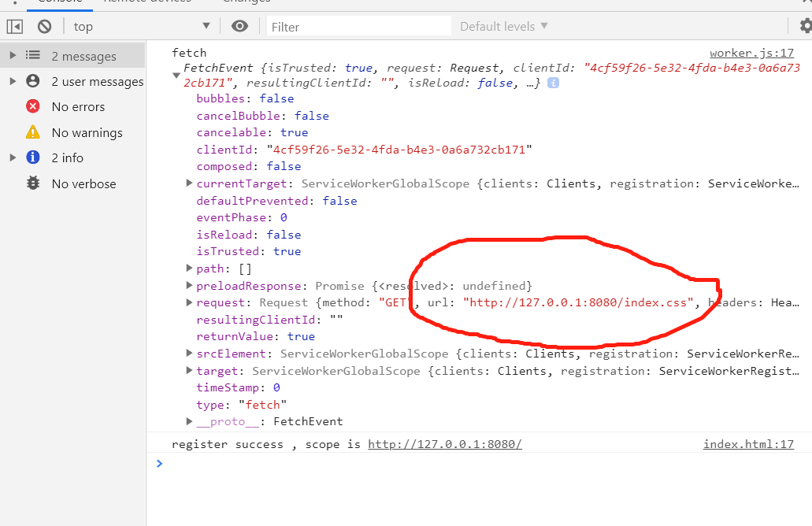The image size is (812, 526).
Task: Expand the currentTarget property
Action: pyautogui.click(x=189, y=183)
